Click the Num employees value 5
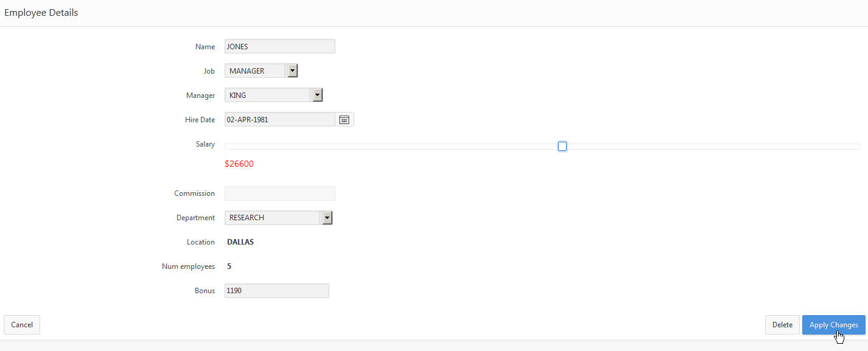This screenshot has height=351, width=868. 229,266
